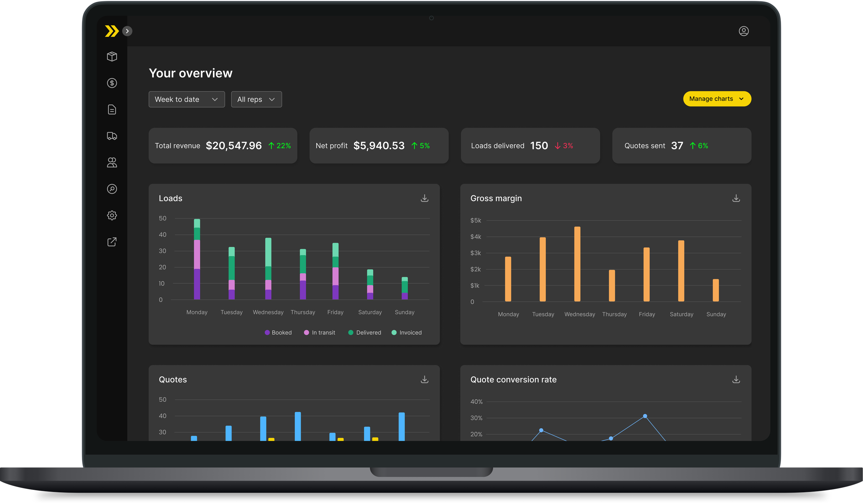Open the document icon in sidebar
The width and height of the screenshot is (863, 504).
(x=112, y=109)
